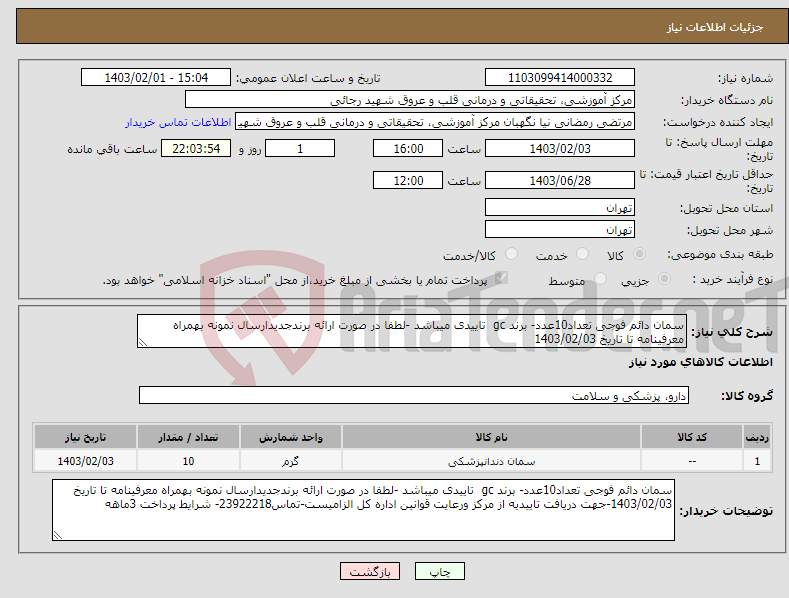
Task: Click the سمان دندانپزشکی table cell
Action: pyautogui.click(x=491, y=461)
